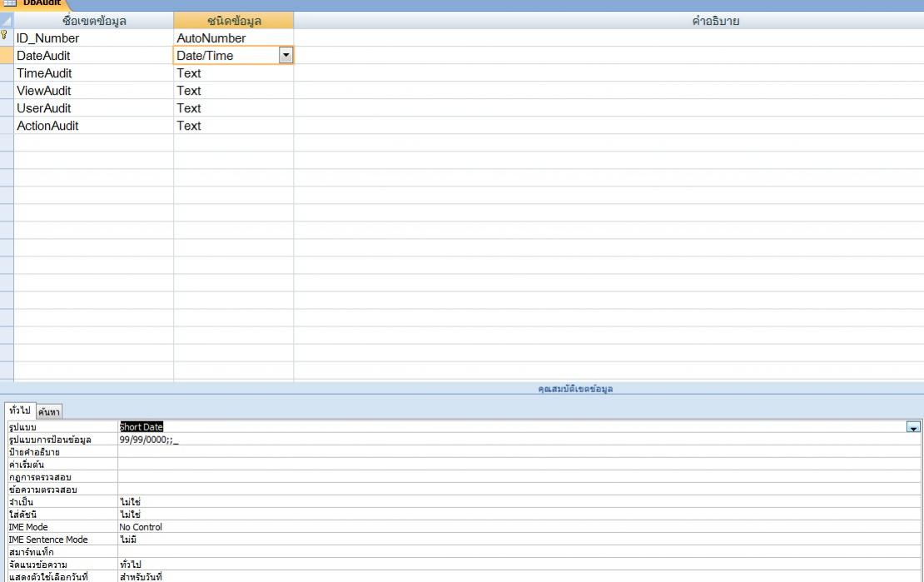Click the คำอธิบาย column header
924x582 pixels.
609,21
